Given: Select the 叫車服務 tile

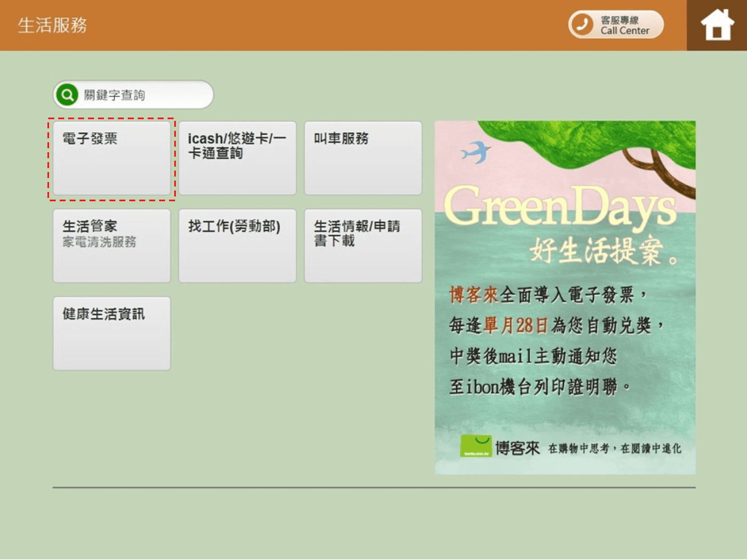Looking at the screenshot, I should 363,158.
